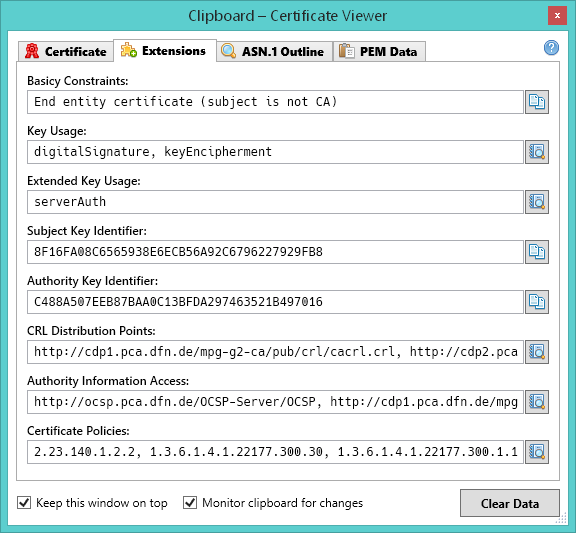Toggle Monitor clipboard for changes
The width and height of the screenshot is (576, 533).
coord(273,503)
